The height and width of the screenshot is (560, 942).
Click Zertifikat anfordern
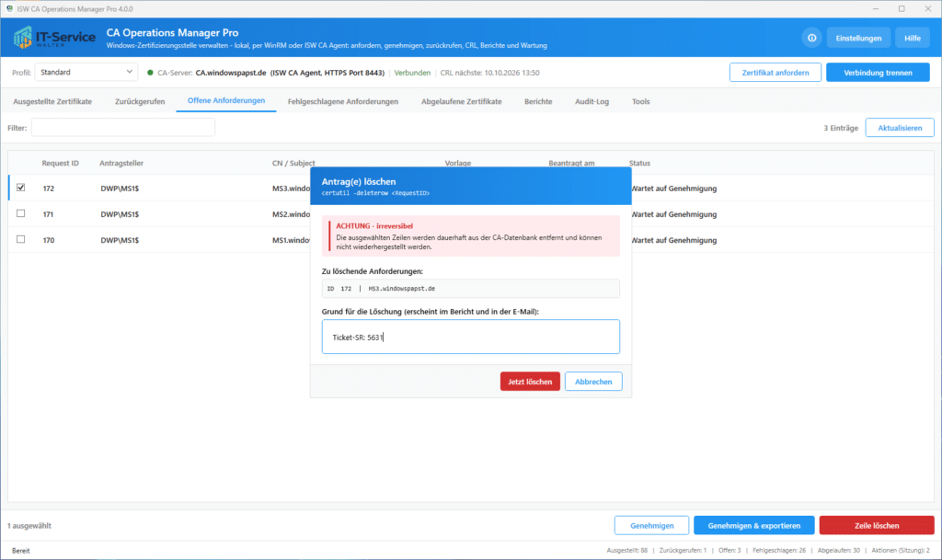pyautogui.click(x=775, y=73)
